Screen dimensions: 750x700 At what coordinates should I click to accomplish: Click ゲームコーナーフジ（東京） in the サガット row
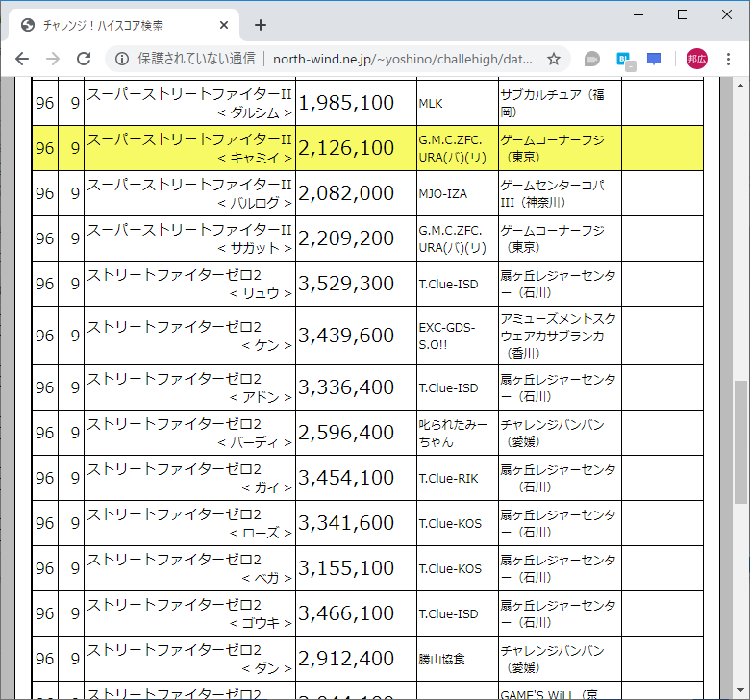click(x=553, y=238)
